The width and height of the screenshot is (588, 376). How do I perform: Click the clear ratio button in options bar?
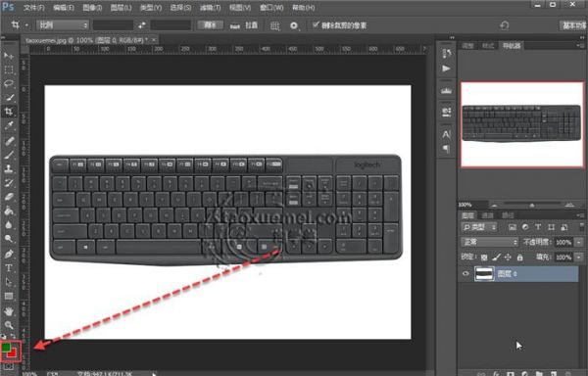pyautogui.click(x=210, y=25)
